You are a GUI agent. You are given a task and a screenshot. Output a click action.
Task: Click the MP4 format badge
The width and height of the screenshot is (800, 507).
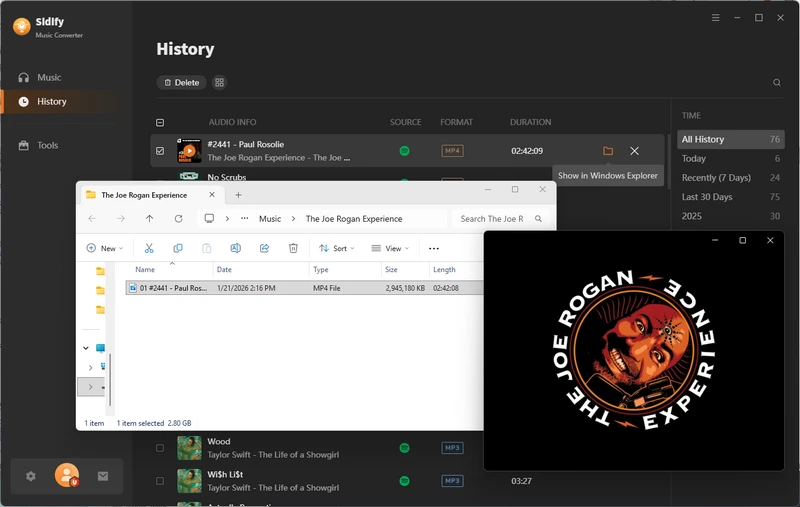point(452,151)
